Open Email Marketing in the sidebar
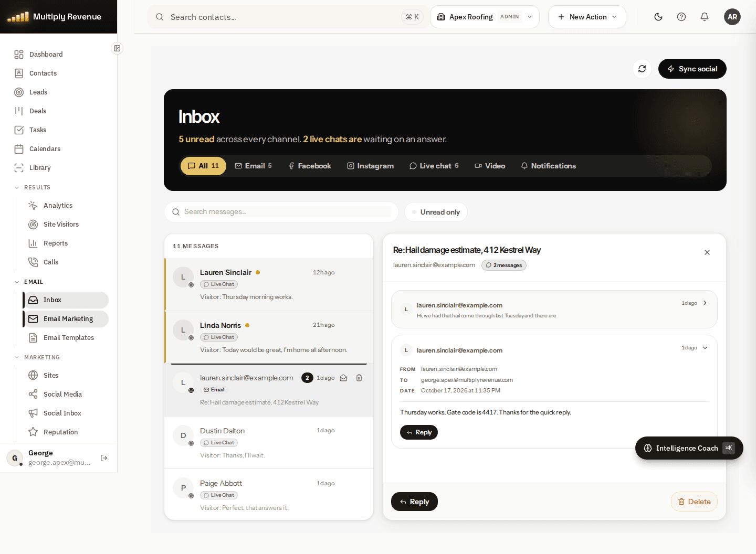The height and width of the screenshot is (554, 756). (66, 319)
